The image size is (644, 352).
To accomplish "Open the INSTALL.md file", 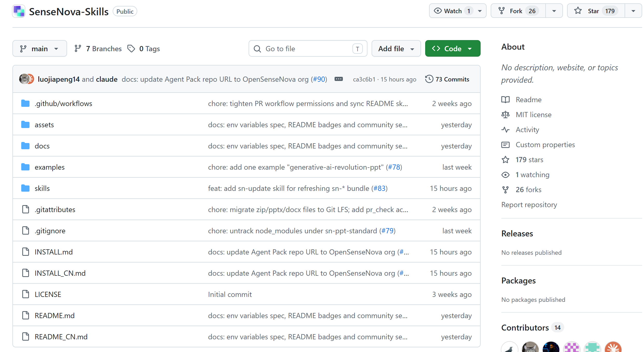I will [54, 252].
